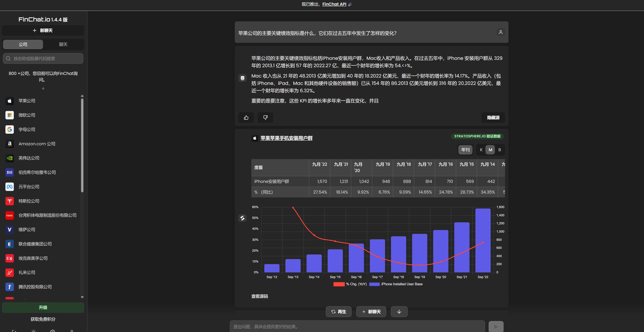Screen dimensions: 644x332
Task: Click the Sep '22 bar in the chart
Action: click(483, 240)
